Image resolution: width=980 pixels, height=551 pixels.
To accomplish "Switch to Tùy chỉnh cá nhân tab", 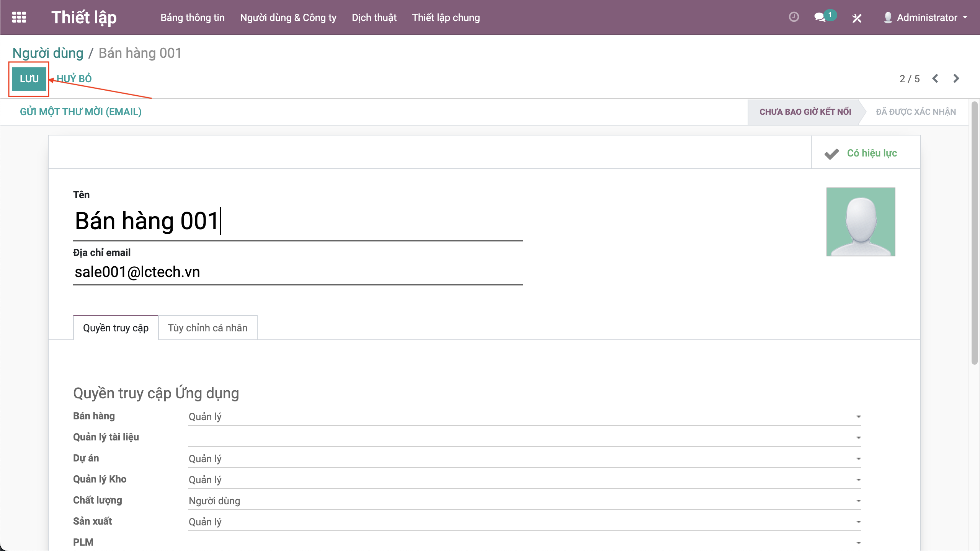I will (x=207, y=328).
